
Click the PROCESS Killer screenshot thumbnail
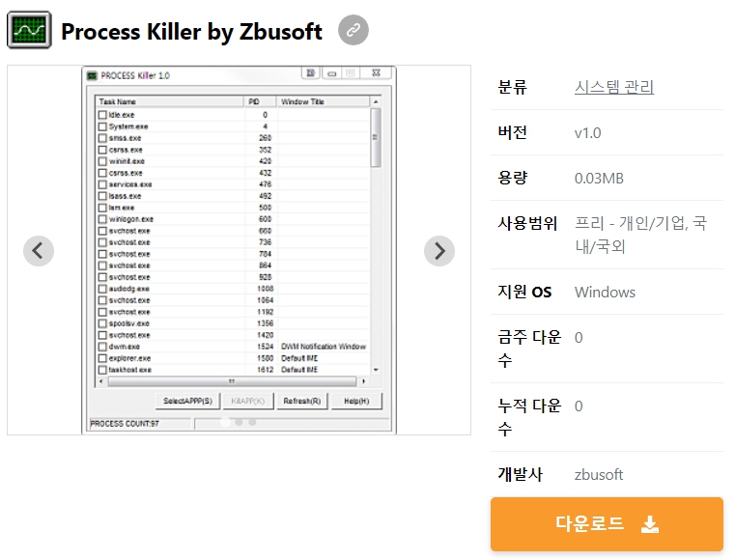pos(240,250)
